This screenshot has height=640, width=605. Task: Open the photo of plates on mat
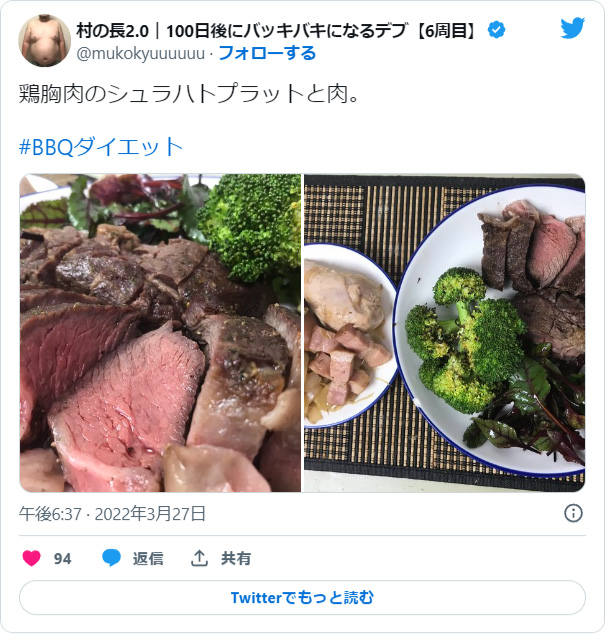pyautogui.click(x=445, y=333)
